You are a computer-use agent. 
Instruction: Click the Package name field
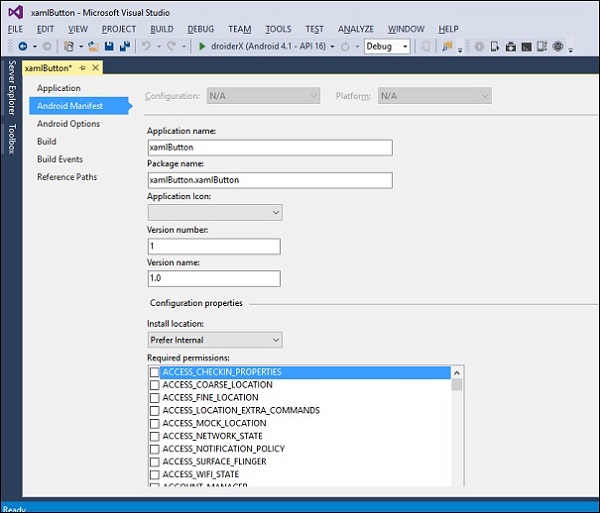tap(270, 180)
